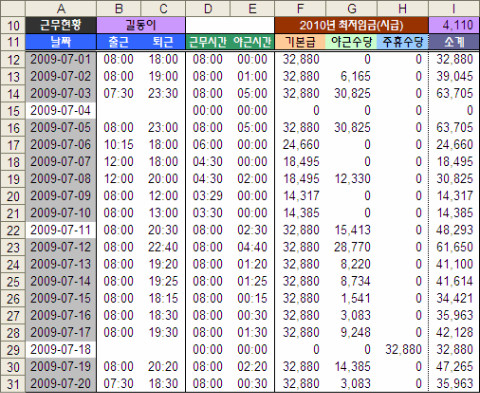
Task: Click the 근무현황 title cell
Action: pyautogui.click(x=61, y=25)
